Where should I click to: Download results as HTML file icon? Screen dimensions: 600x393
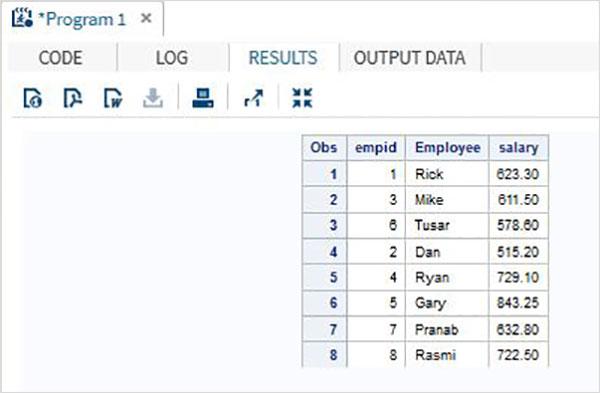point(33,98)
